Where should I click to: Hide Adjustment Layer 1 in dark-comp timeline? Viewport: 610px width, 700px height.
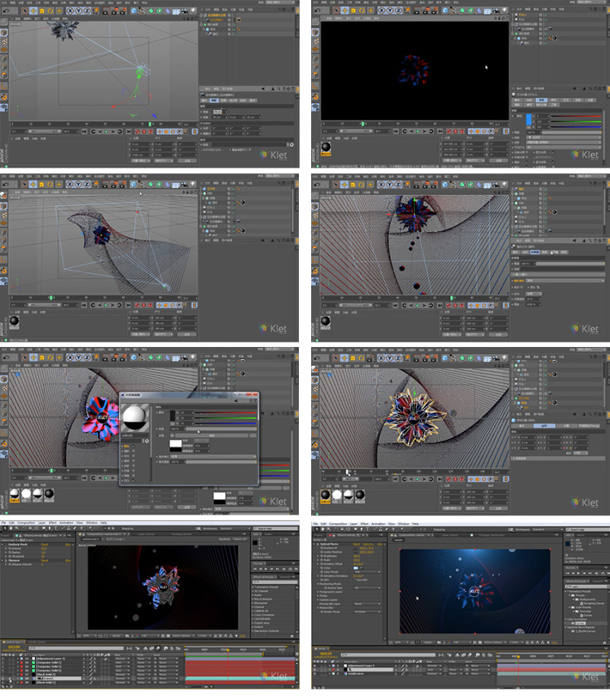4,659
